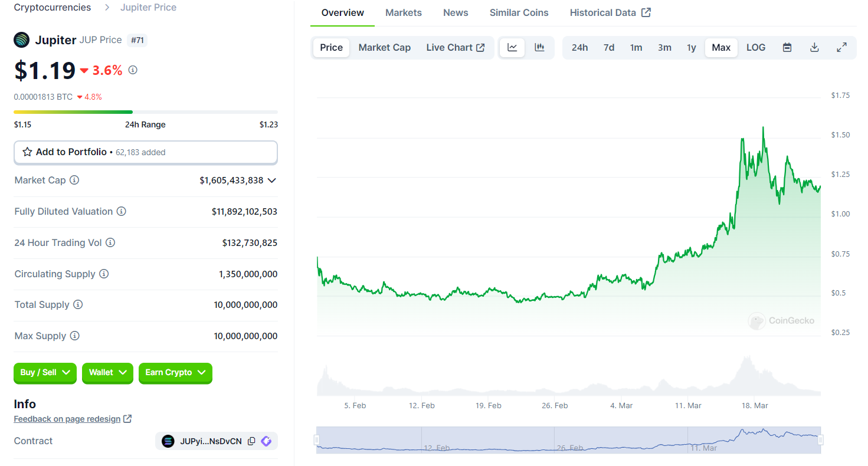The image size is (868, 466).
Task: Open the Buy / Sell dropdown
Action: click(x=45, y=373)
